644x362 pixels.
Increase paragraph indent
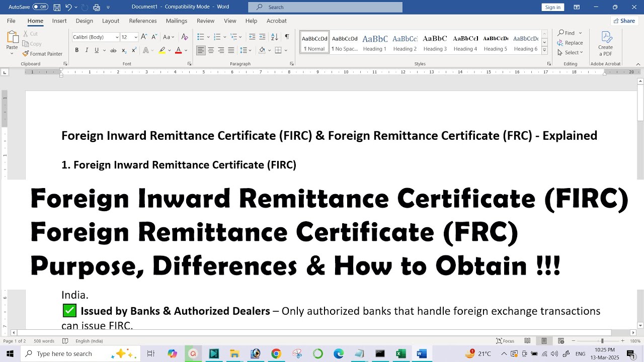point(262,37)
